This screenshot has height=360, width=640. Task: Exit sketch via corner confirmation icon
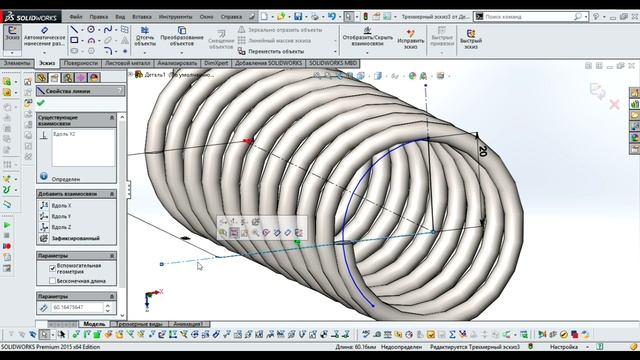pyautogui.click(x=598, y=91)
